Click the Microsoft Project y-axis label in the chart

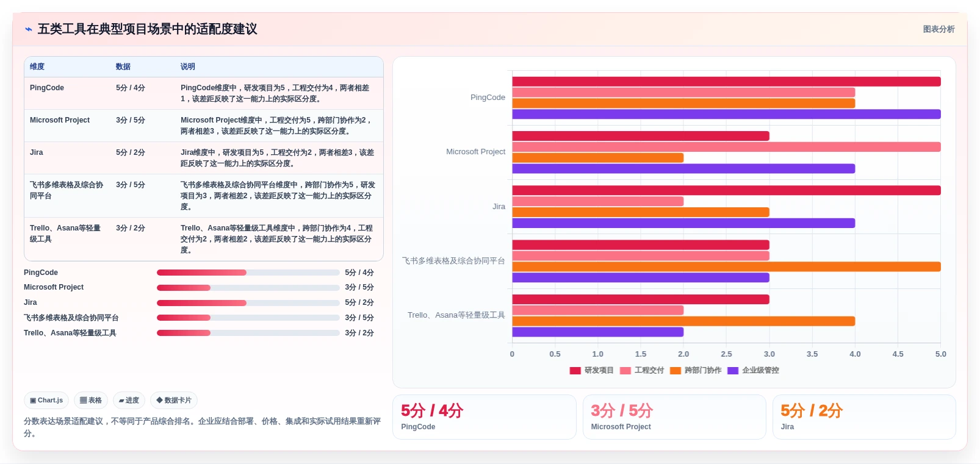pos(475,152)
